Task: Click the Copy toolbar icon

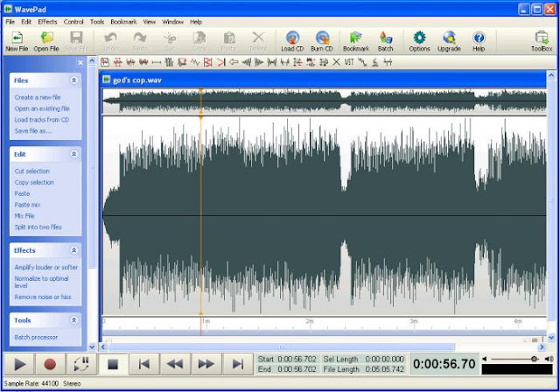Action: pyautogui.click(x=199, y=41)
